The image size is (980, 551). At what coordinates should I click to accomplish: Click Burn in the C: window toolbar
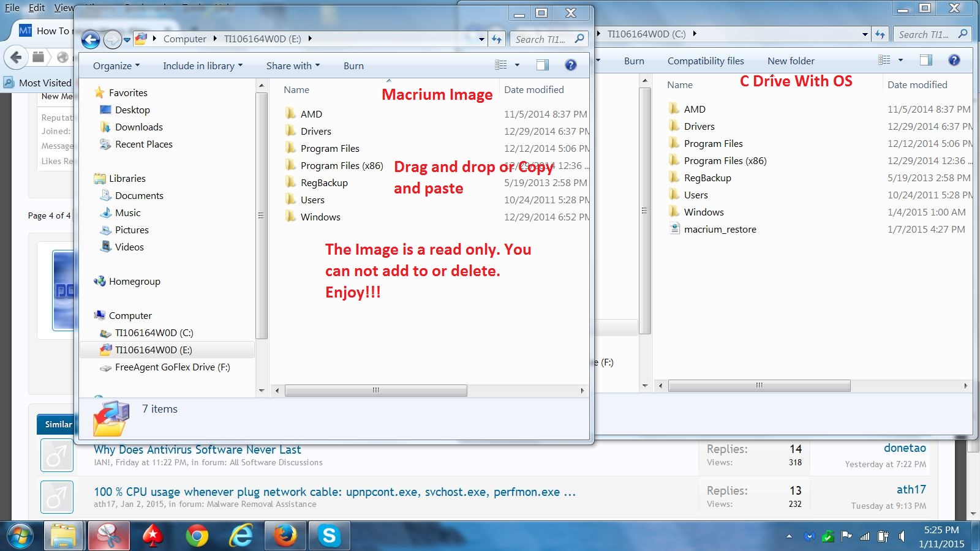coord(634,61)
